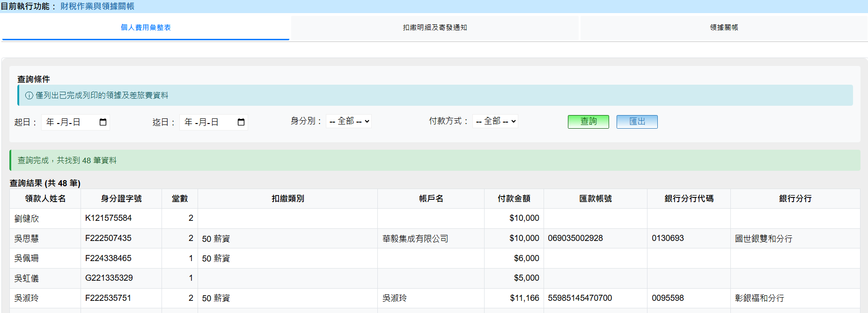Click the $6,000 payment amount
Screen dimensions: 868x313
tap(527, 258)
